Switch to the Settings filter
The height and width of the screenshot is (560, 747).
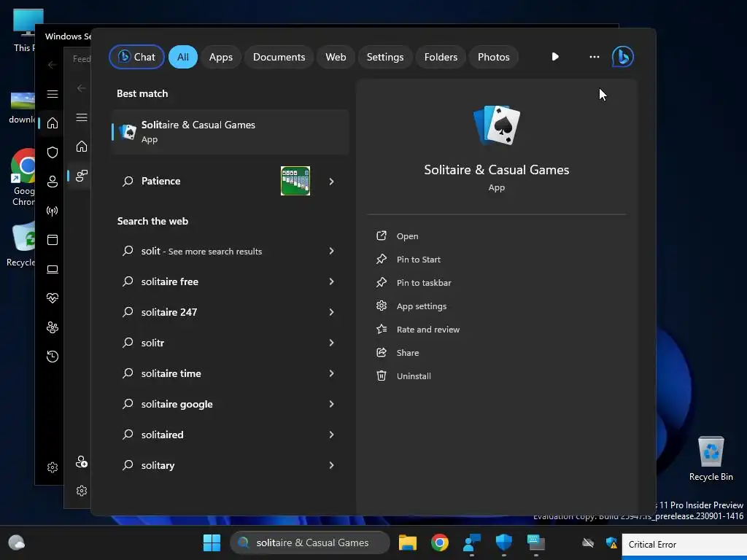click(385, 57)
